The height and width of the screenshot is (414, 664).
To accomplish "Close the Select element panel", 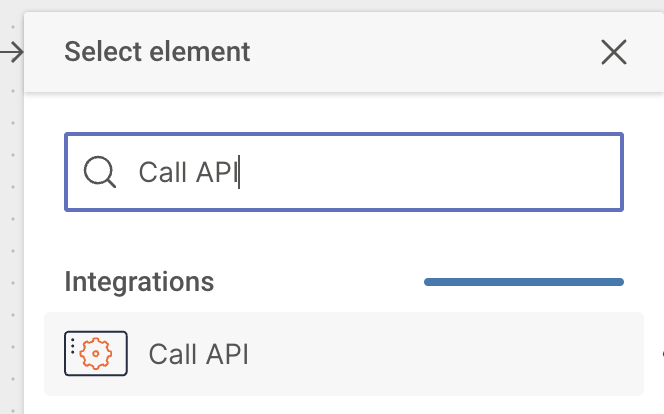I will click(613, 52).
